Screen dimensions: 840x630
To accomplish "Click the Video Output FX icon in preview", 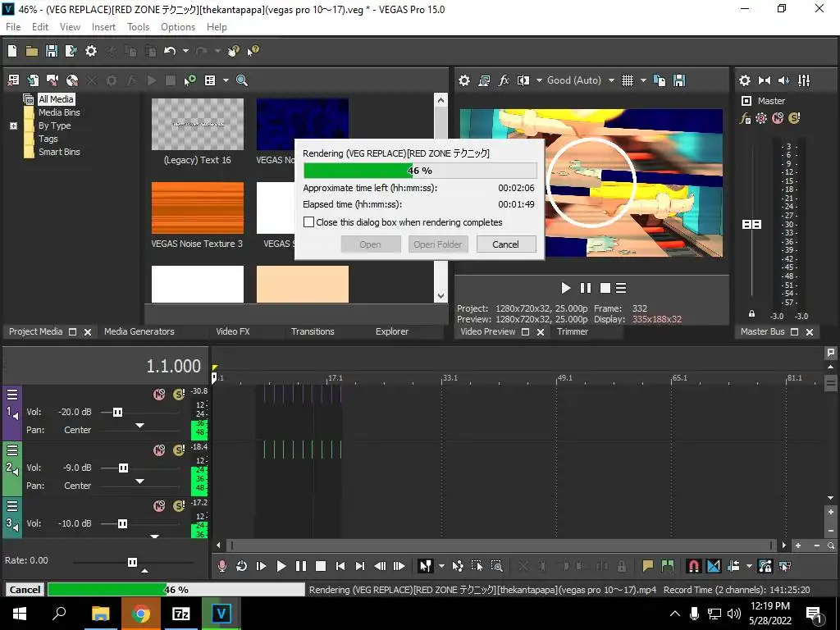I will click(504, 80).
